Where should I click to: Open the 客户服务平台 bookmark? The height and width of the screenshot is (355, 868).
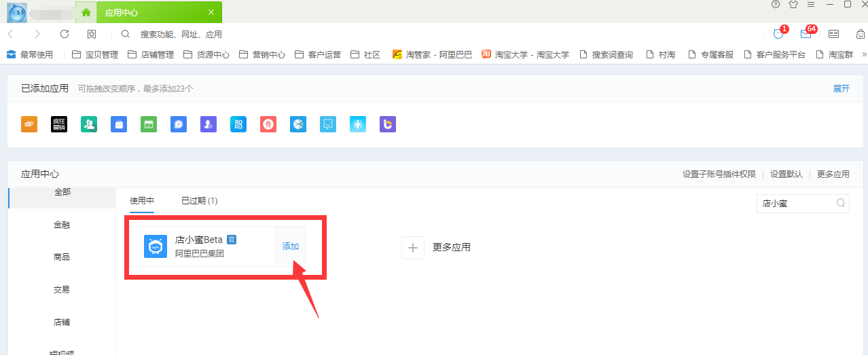click(x=775, y=55)
